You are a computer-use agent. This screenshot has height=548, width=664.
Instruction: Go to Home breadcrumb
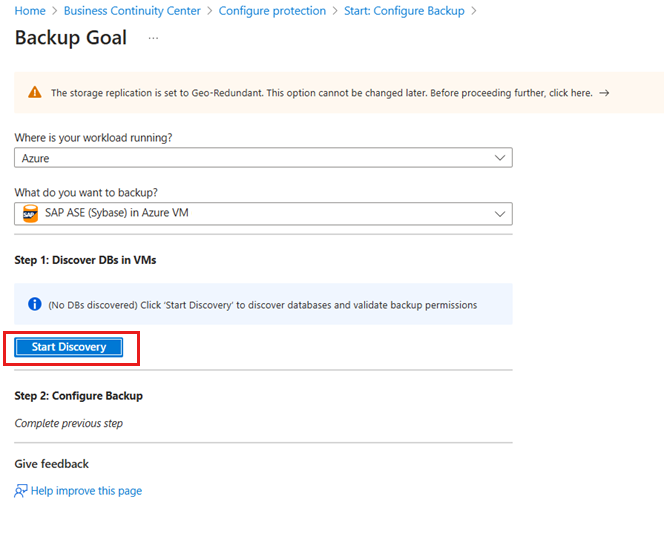pyautogui.click(x=30, y=11)
